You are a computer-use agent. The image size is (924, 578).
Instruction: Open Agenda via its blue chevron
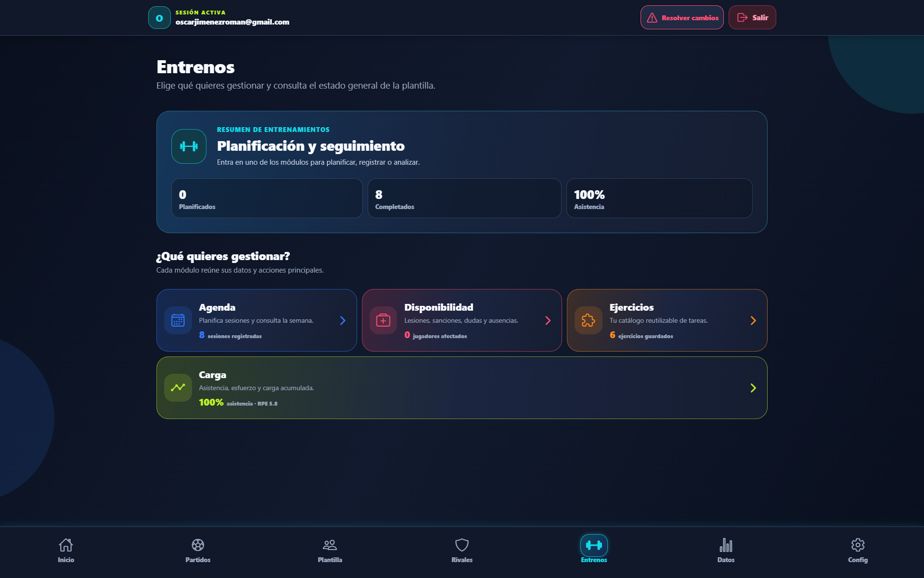click(x=343, y=320)
